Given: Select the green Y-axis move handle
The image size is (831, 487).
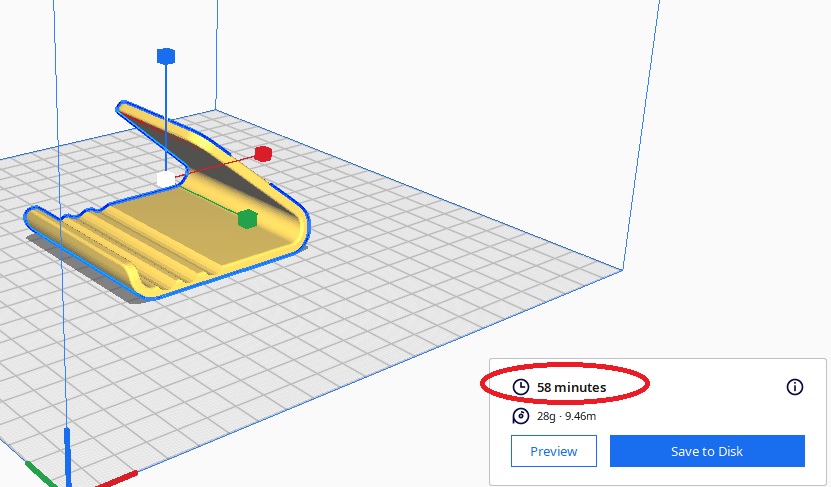Looking at the screenshot, I should tap(247, 219).
